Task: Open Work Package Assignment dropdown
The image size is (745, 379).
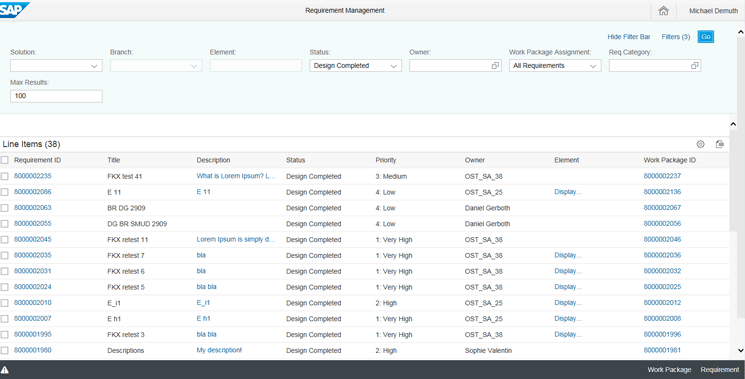Action: [x=555, y=66]
